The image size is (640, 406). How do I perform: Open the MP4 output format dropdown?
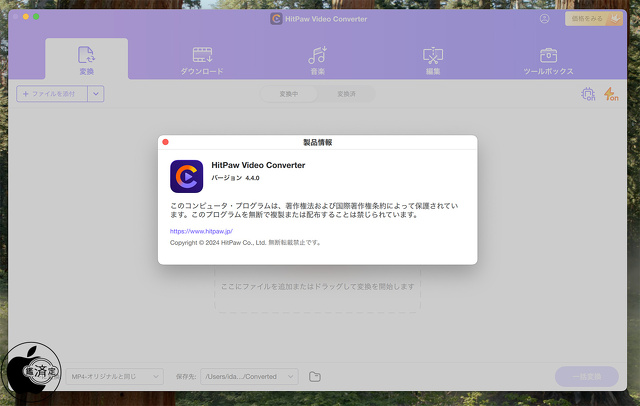tap(115, 377)
